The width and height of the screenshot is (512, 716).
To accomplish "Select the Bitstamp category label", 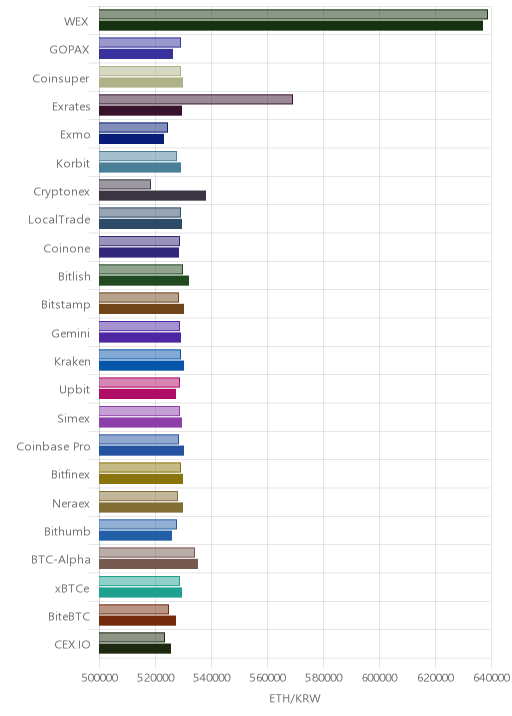I will point(66,305).
